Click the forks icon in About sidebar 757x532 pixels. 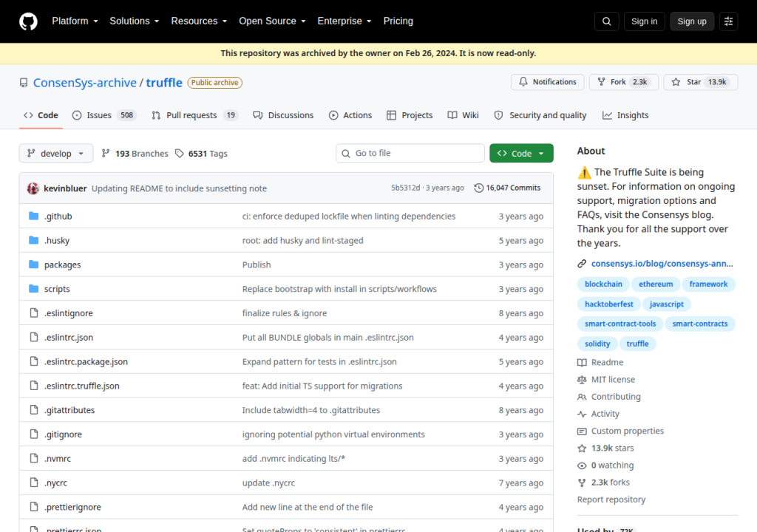click(x=582, y=482)
